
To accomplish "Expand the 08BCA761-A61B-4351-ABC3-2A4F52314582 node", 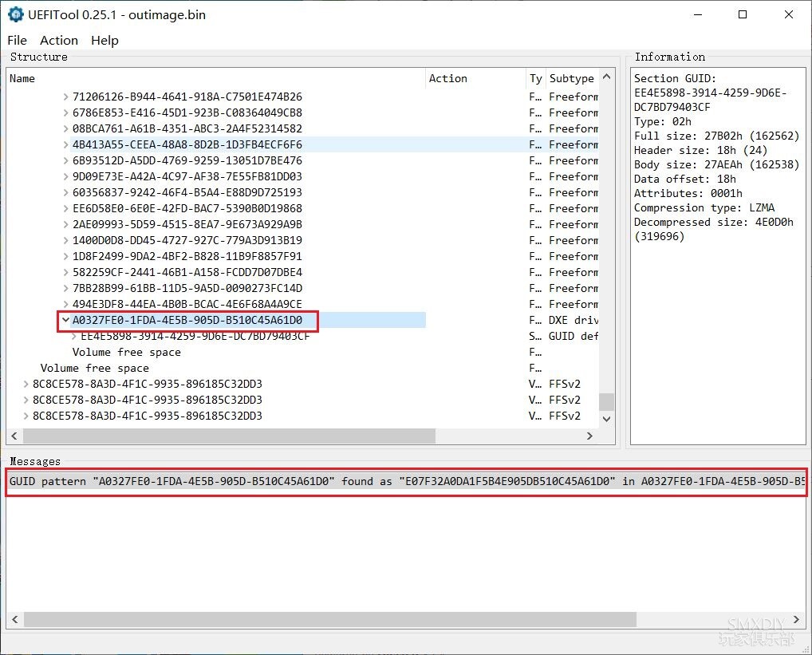I will 65,128.
